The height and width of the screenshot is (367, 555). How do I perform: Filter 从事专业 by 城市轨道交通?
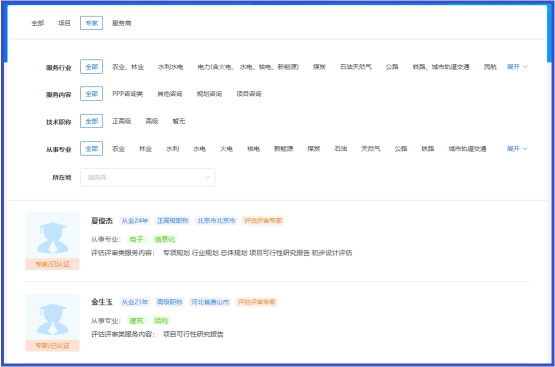pyautogui.click(x=467, y=149)
